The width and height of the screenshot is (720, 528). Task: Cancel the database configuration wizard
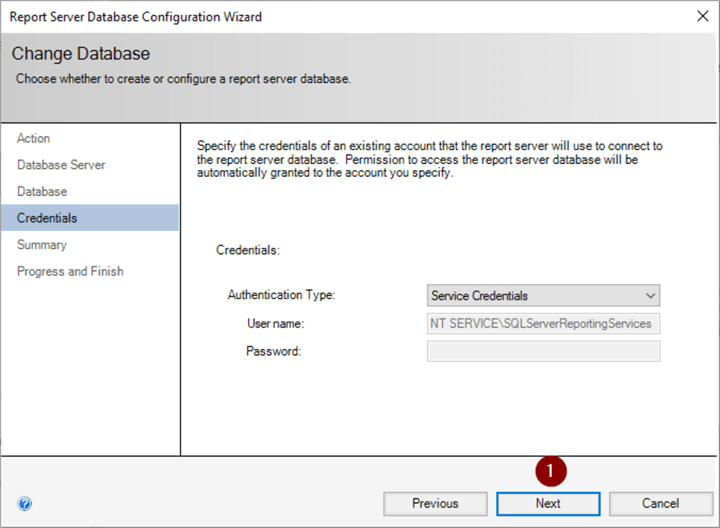click(x=661, y=504)
